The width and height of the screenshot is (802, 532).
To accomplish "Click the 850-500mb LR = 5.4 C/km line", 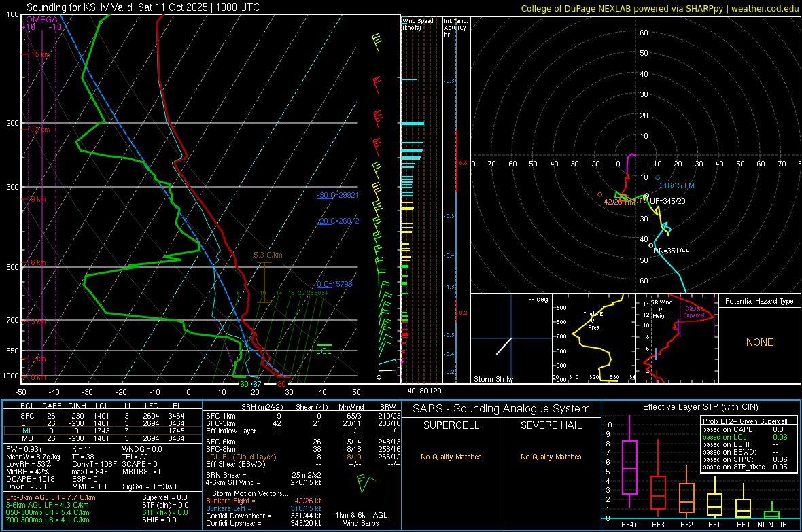I will point(48,512).
